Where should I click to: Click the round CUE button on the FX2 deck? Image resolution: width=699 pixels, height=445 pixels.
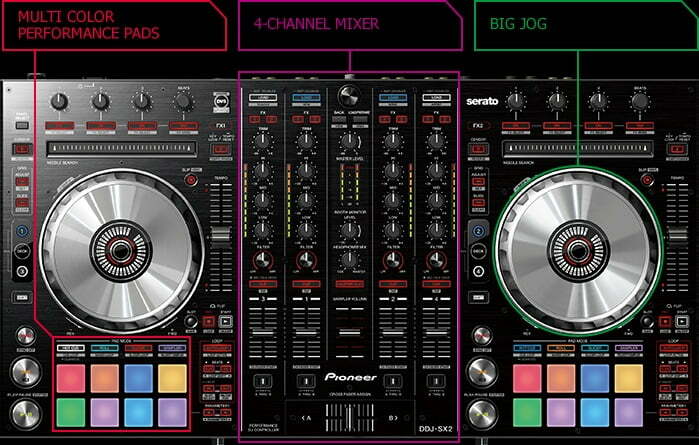coord(482,372)
